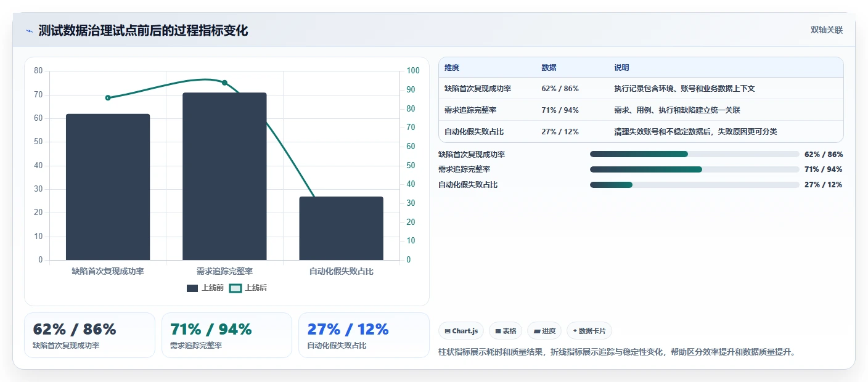The width and height of the screenshot is (868, 382).
Task: Click the Chart.js tag chip
Action: click(461, 331)
